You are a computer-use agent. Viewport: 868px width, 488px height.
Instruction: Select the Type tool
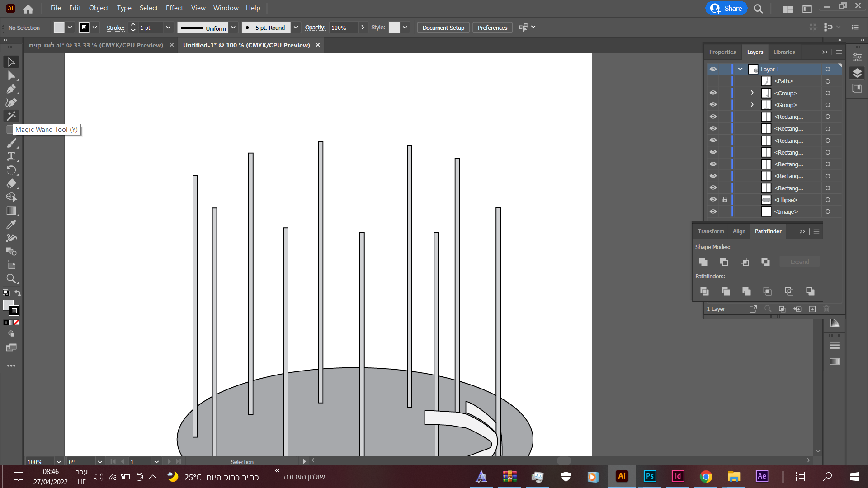pos(11,156)
